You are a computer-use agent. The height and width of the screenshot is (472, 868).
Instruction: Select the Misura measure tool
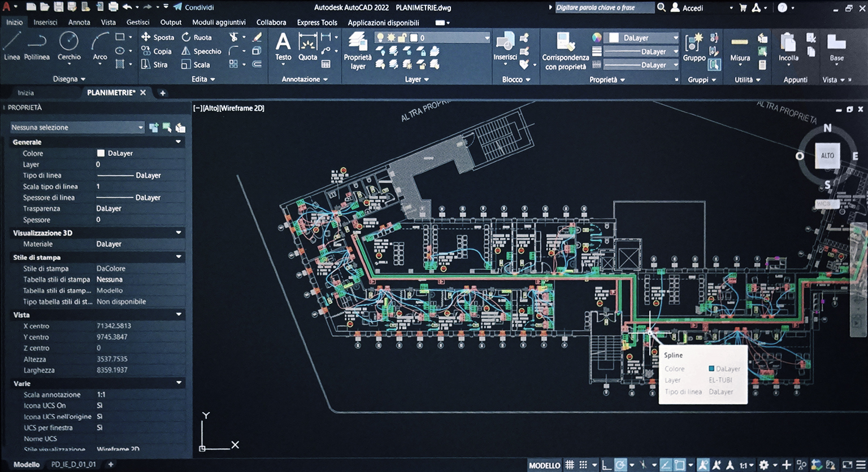coord(740,47)
